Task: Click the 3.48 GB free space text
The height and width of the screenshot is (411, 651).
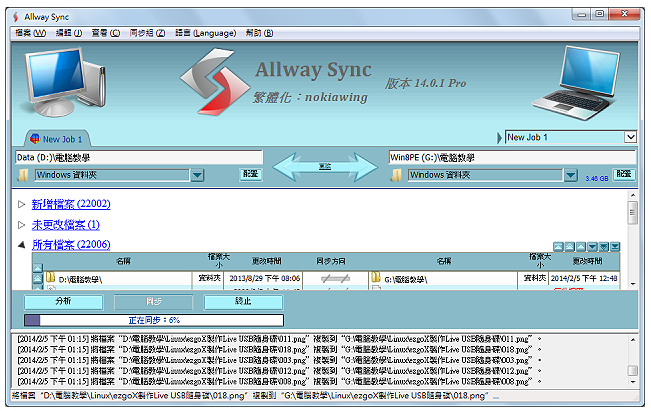Action: pyautogui.click(x=597, y=179)
